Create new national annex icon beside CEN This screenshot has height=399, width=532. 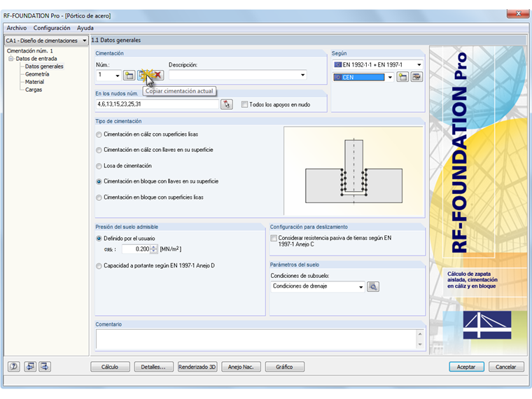coord(402,77)
